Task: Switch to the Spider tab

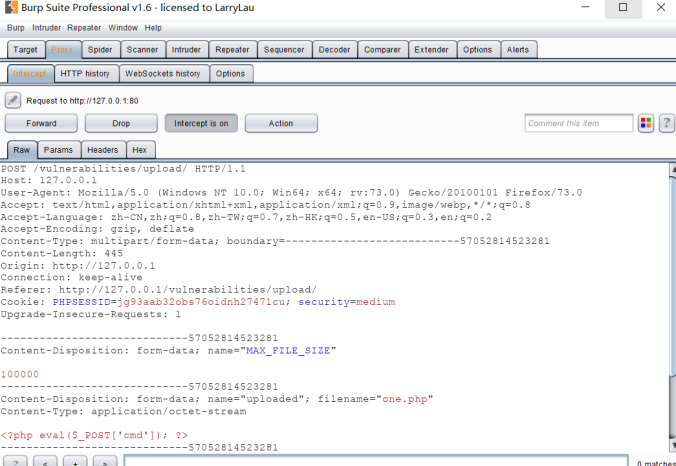Action: point(100,50)
